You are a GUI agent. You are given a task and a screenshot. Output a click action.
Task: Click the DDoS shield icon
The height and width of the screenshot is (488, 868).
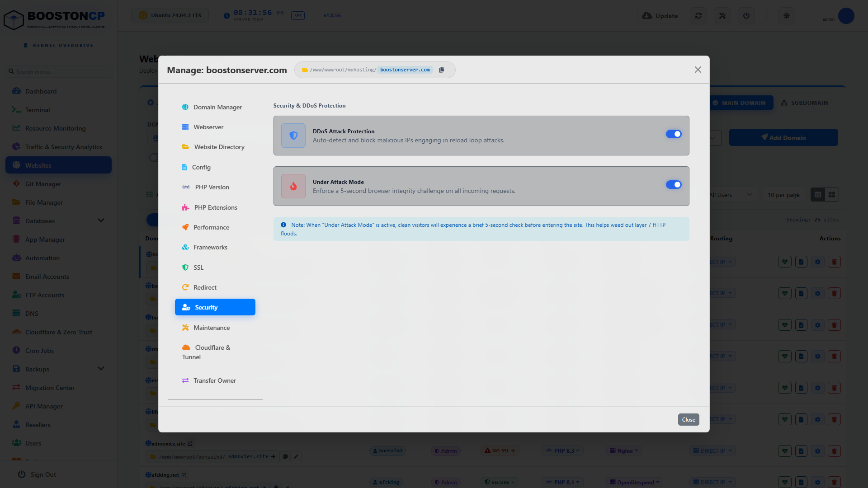tap(293, 136)
